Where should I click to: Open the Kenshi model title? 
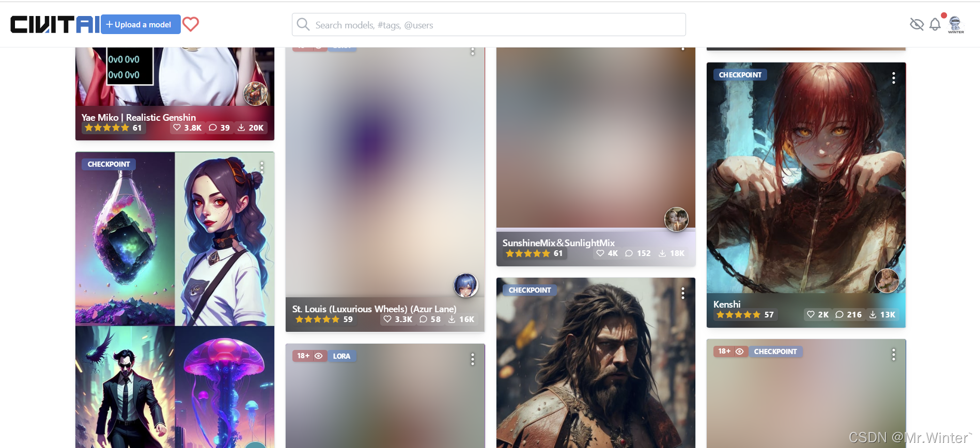point(727,304)
